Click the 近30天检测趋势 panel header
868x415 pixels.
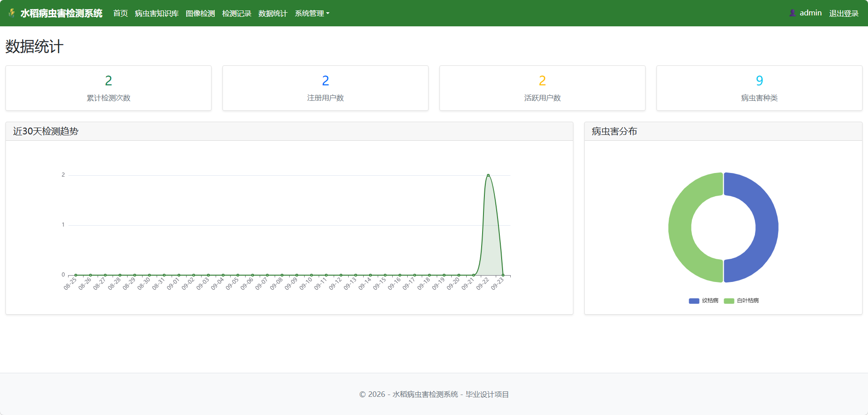click(289, 131)
